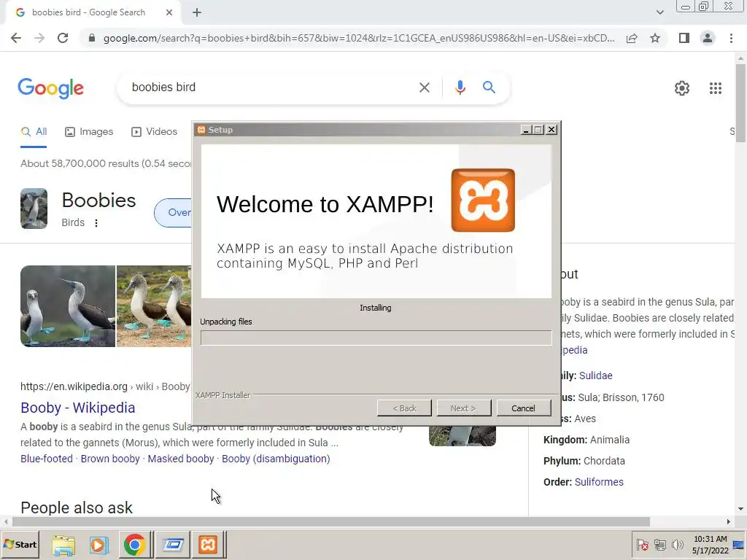This screenshot has height=560, width=747.
Task: Click the disabled Next button in Setup
Action: point(463,408)
